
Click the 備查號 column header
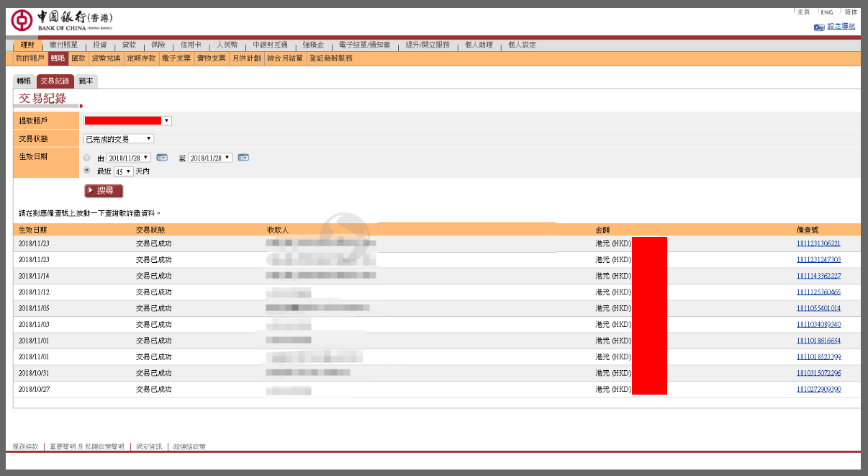click(808, 230)
